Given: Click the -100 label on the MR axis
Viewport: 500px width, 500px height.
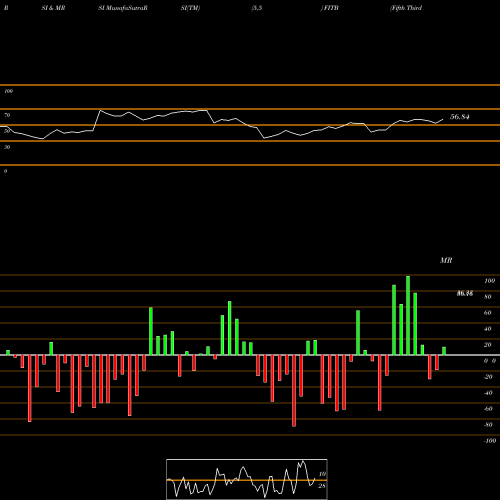Looking at the screenshot, I should [489, 441].
